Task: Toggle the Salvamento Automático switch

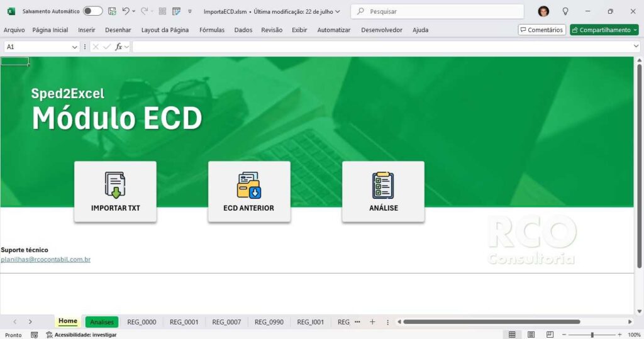Action: [93, 11]
